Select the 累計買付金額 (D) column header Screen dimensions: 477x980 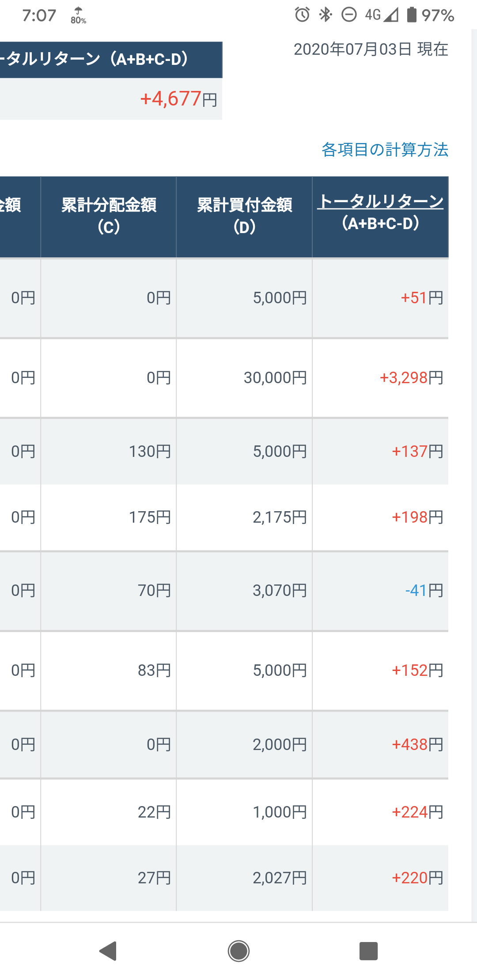pyautogui.click(x=244, y=217)
